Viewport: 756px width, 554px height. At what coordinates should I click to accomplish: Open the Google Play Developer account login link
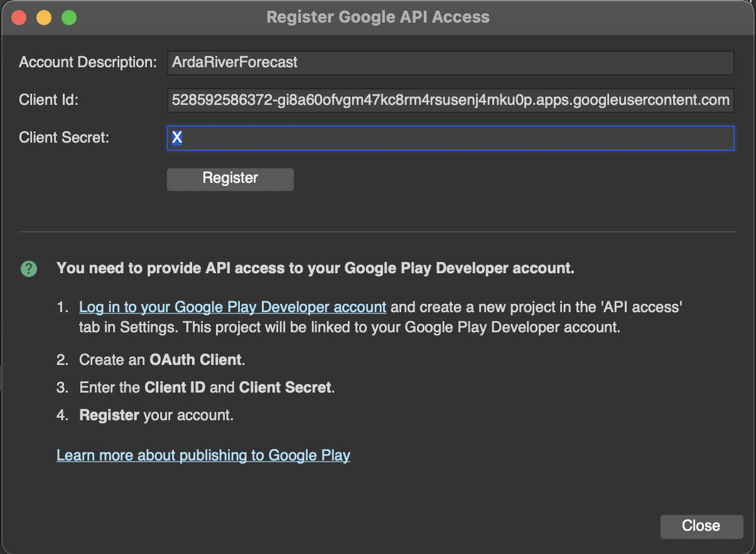point(232,307)
